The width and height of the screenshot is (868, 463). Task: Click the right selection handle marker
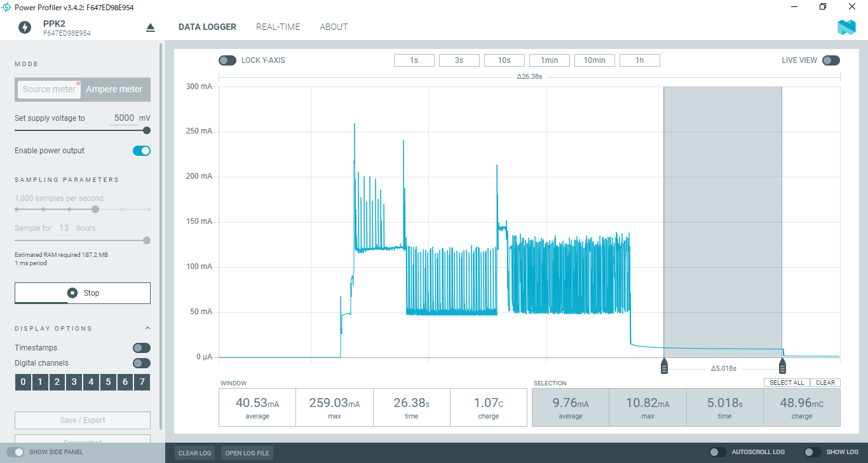[782, 367]
